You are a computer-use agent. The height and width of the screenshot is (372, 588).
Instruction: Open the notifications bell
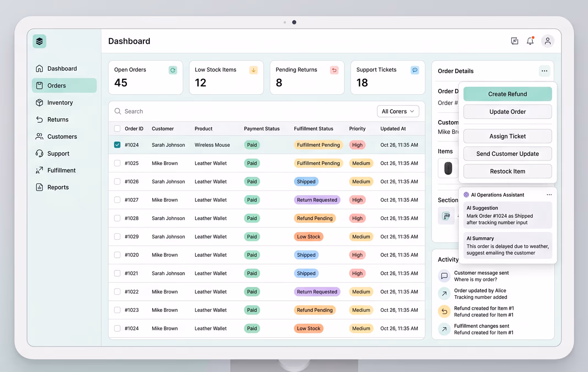[x=530, y=41]
